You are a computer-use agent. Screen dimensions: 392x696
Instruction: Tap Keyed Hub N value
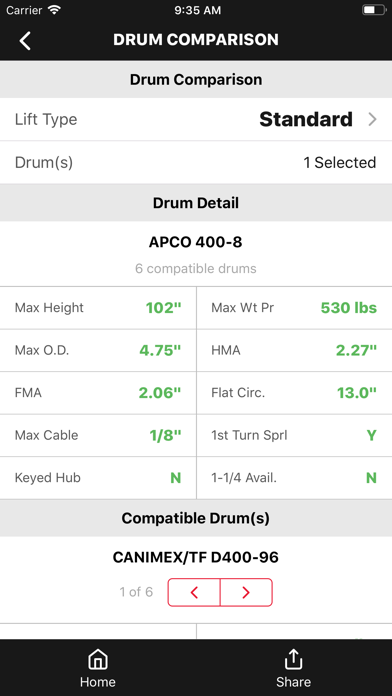176,478
